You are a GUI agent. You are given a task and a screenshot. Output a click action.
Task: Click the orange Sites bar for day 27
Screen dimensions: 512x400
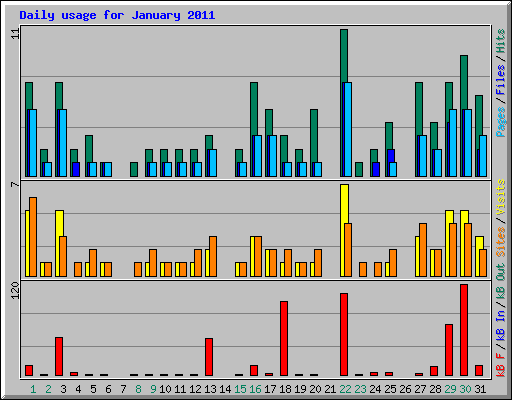[423, 250]
